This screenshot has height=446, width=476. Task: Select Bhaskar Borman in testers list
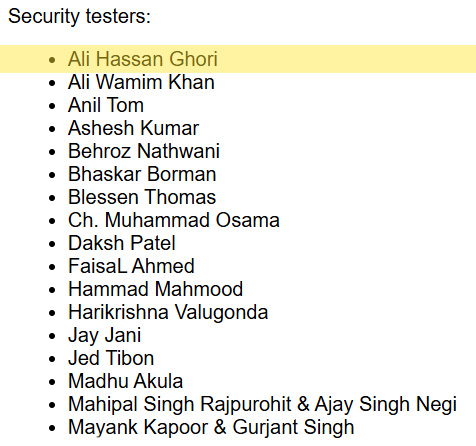pos(142,174)
